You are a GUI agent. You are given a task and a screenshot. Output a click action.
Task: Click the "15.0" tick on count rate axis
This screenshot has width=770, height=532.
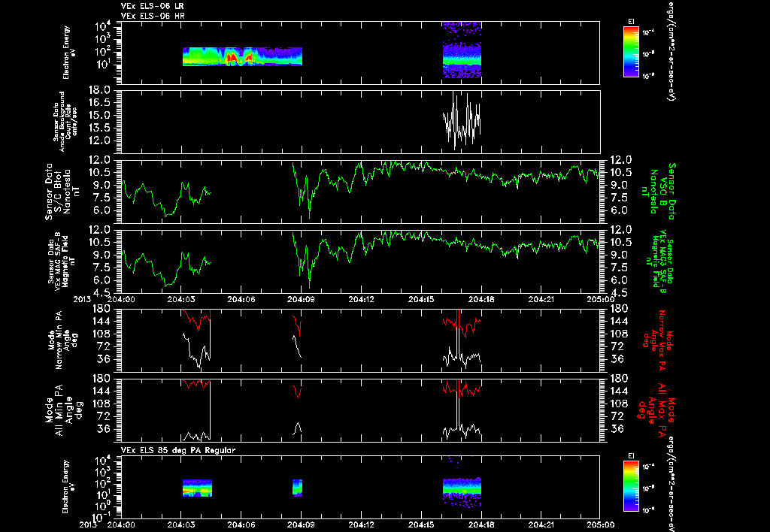[x=100, y=115]
